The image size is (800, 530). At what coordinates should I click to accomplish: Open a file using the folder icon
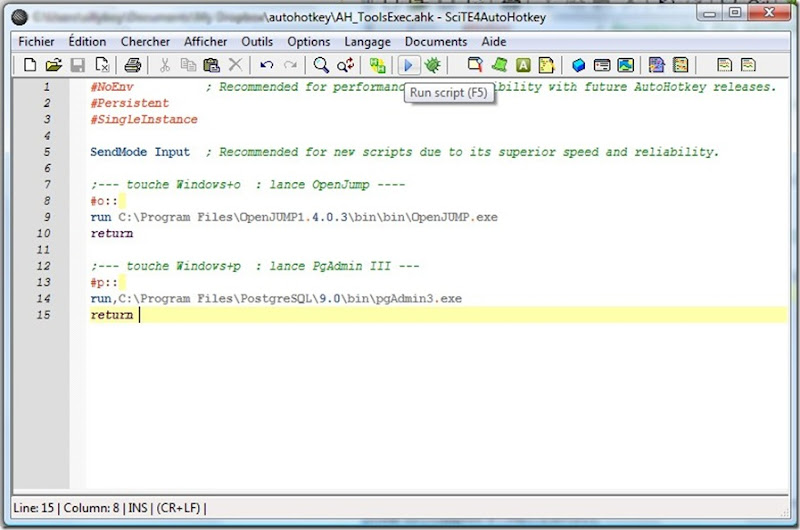pos(54,65)
